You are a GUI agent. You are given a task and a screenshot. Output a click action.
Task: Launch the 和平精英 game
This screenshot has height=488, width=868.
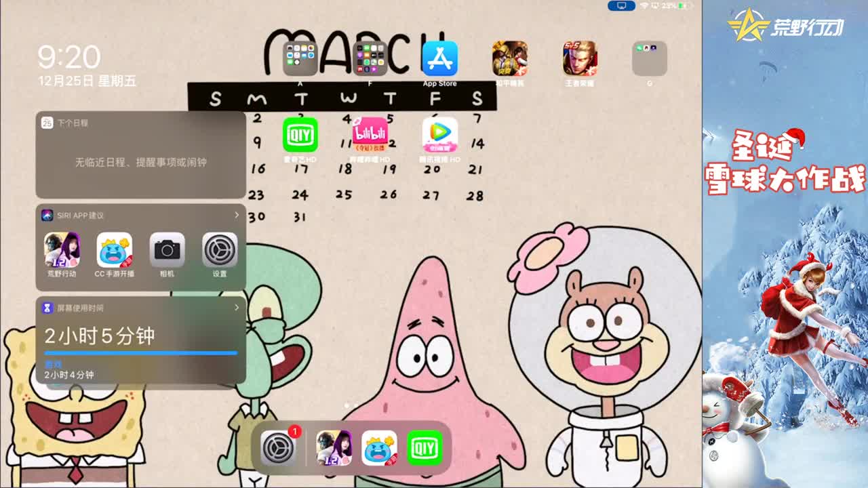[510, 58]
